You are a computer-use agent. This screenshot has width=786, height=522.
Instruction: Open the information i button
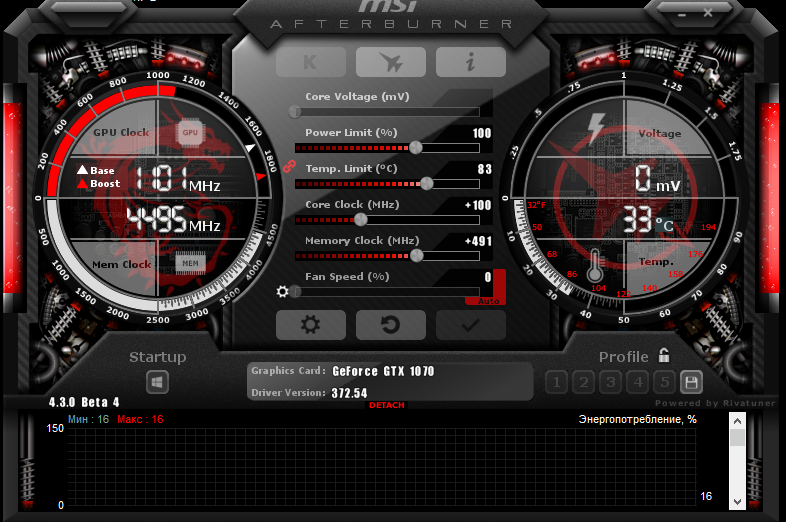[x=471, y=62]
